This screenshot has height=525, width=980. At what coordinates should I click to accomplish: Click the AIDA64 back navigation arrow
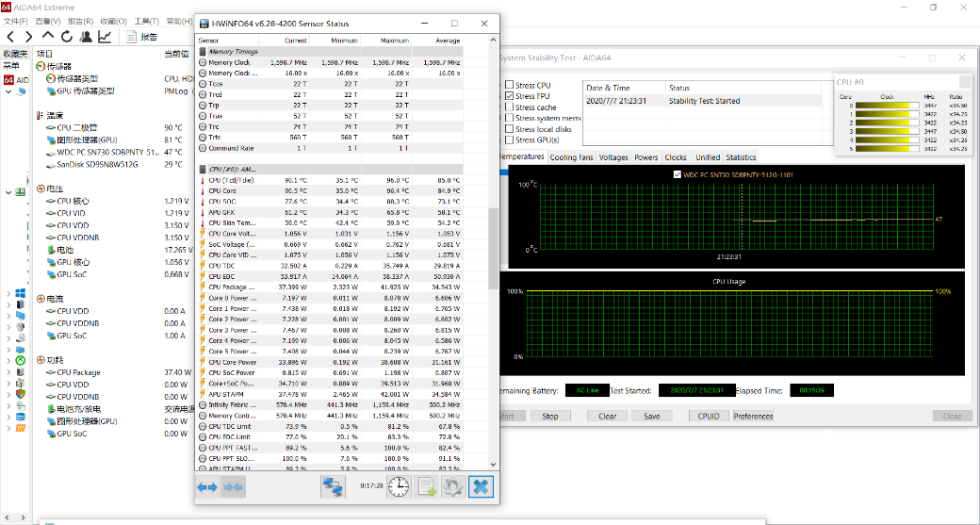click(x=11, y=37)
